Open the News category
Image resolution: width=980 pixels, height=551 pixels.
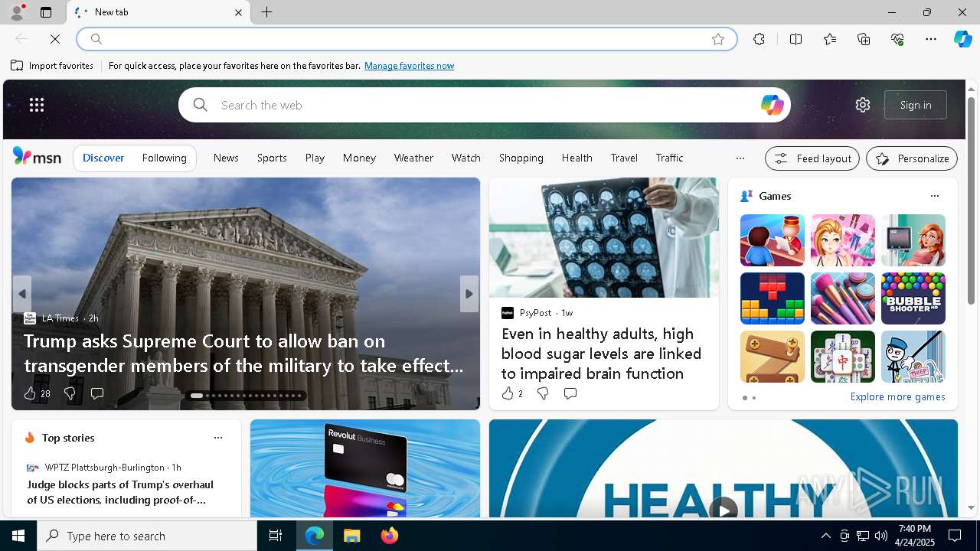pyautogui.click(x=226, y=158)
